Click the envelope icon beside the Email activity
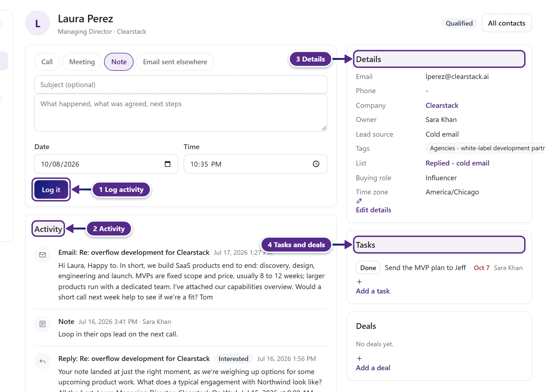545x392 pixels. pyautogui.click(x=43, y=255)
